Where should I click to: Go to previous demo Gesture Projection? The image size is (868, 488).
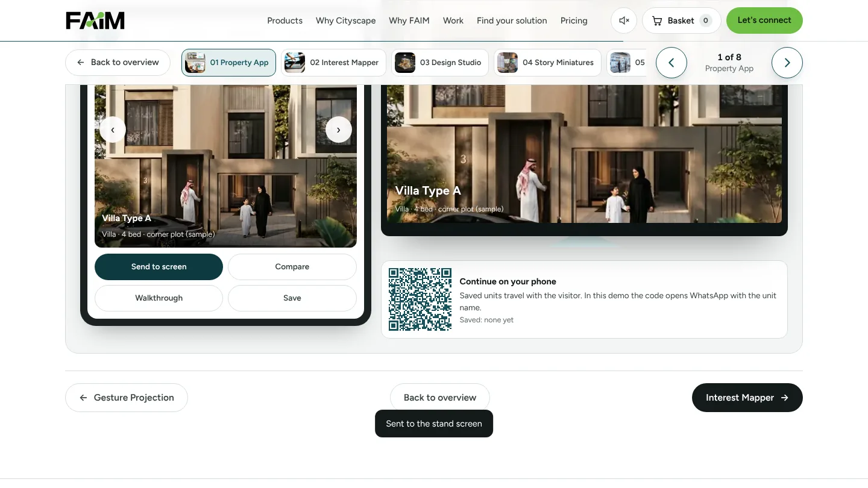tap(127, 398)
